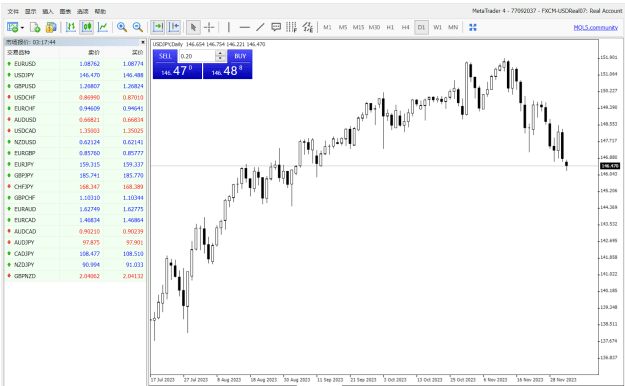Viewport: 625px width, 386px height.
Task: Select USDCHF row in Market Watch
Action: [x=75, y=97]
